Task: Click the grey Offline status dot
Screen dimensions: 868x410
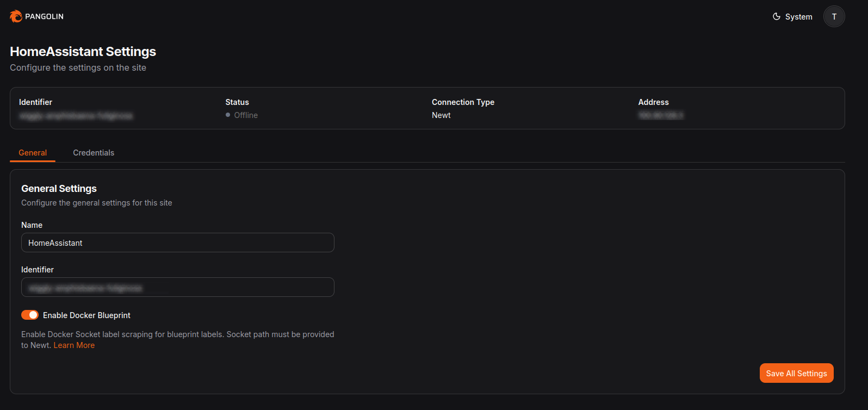Action: (x=228, y=115)
